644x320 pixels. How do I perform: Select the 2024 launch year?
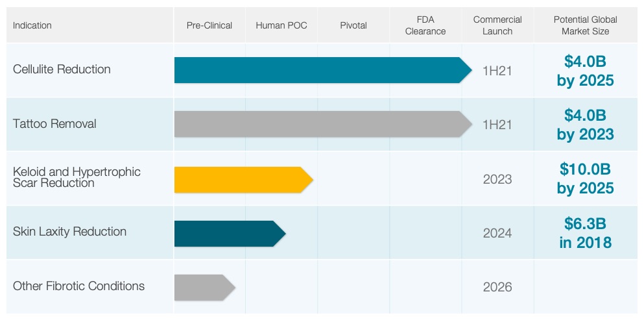497,233
